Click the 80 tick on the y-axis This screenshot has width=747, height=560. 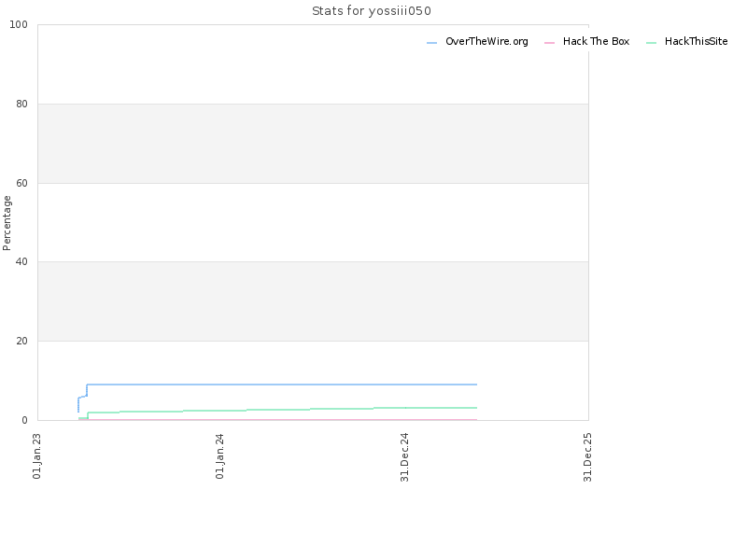pyautogui.click(x=21, y=104)
